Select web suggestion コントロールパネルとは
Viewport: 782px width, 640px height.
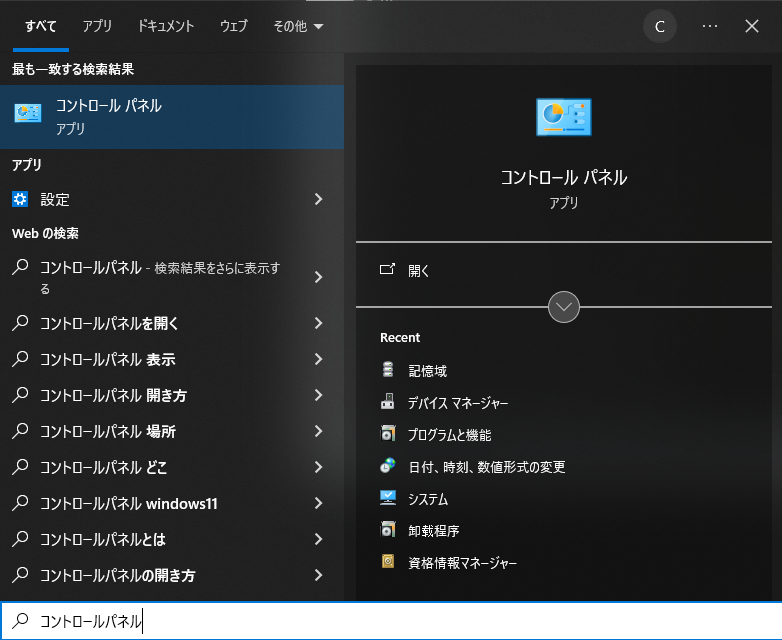tap(103, 539)
